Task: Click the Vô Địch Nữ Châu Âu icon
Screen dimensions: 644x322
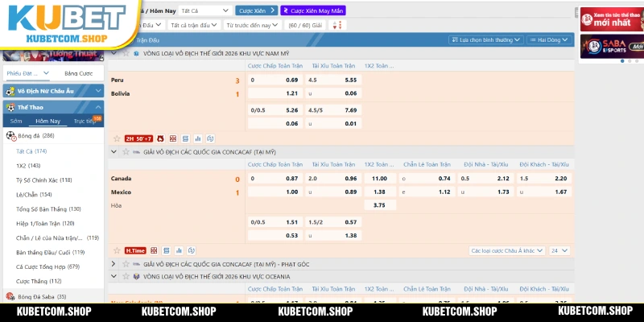Action: pos(10,91)
